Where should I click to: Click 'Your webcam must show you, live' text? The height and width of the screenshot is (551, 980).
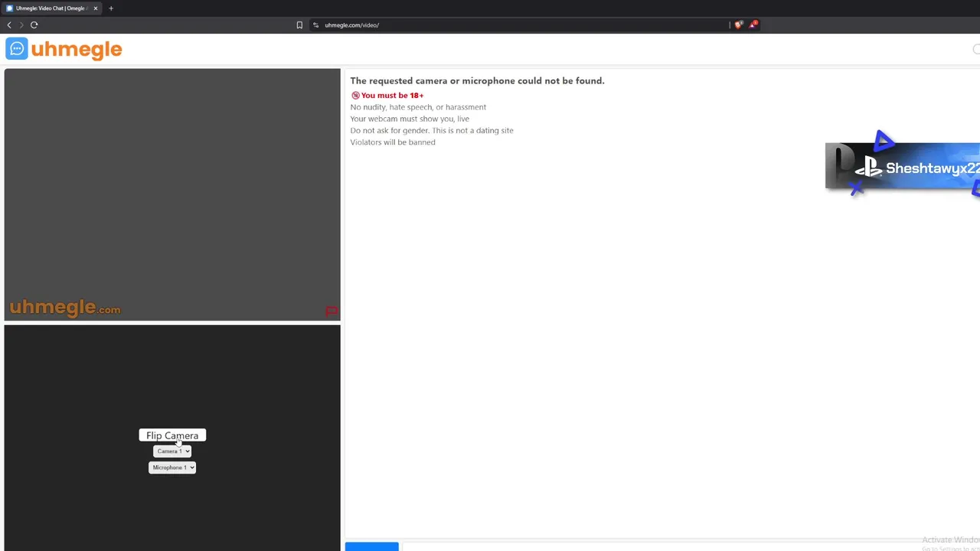click(410, 119)
